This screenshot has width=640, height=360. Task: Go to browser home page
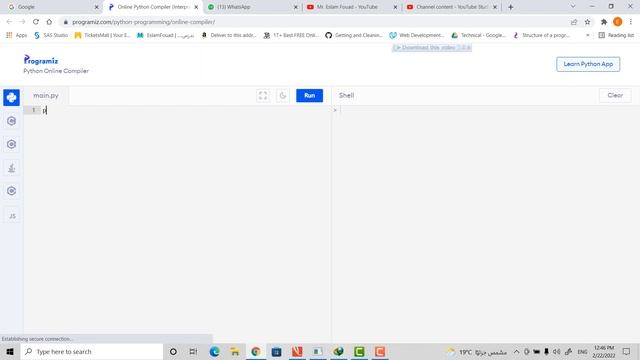point(49,22)
